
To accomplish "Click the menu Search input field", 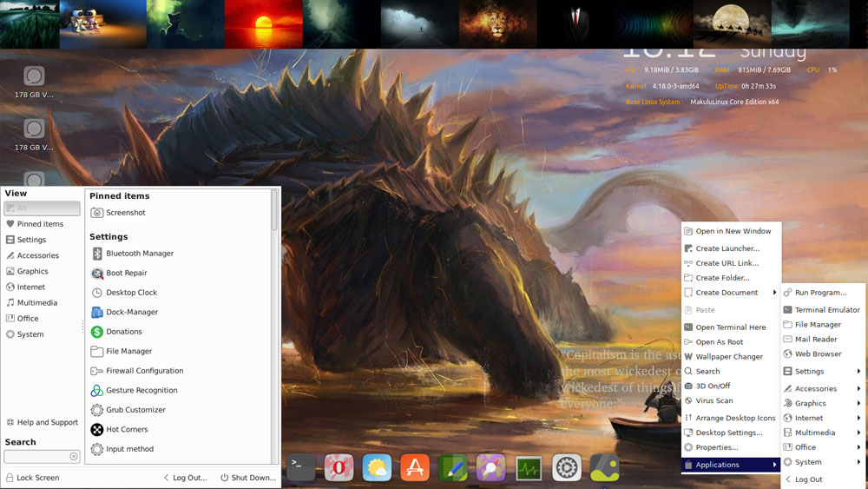I will click(x=42, y=456).
